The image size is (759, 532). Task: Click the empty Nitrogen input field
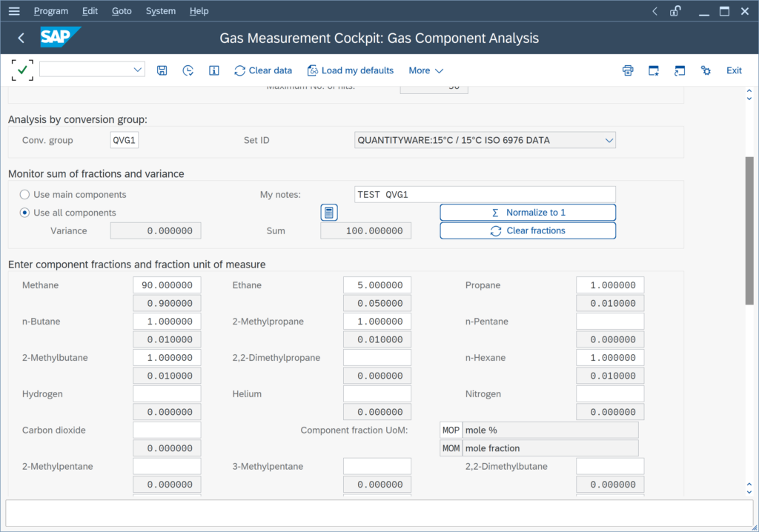click(x=610, y=394)
